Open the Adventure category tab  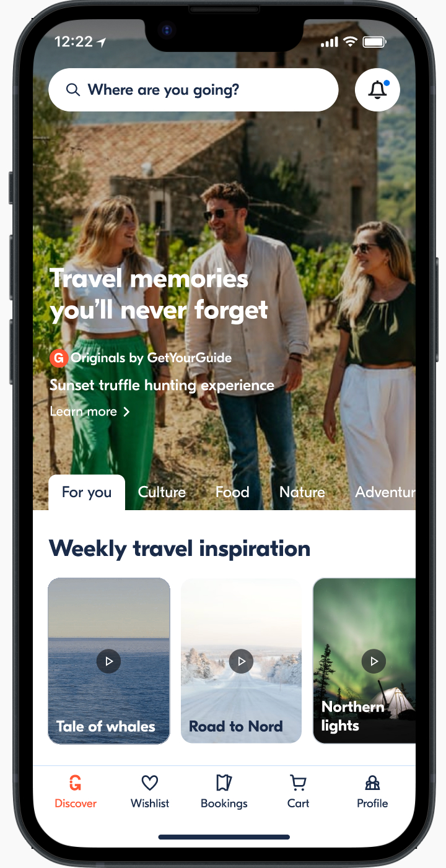pos(385,492)
